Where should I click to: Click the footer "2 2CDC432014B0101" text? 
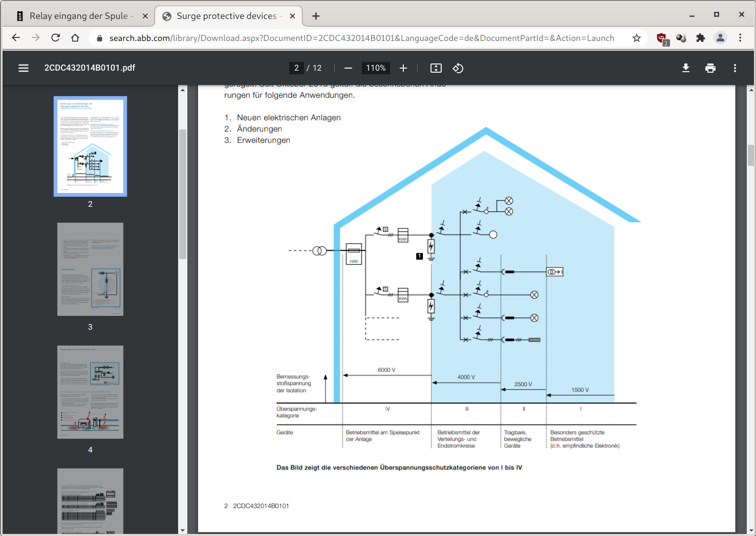pos(256,506)
